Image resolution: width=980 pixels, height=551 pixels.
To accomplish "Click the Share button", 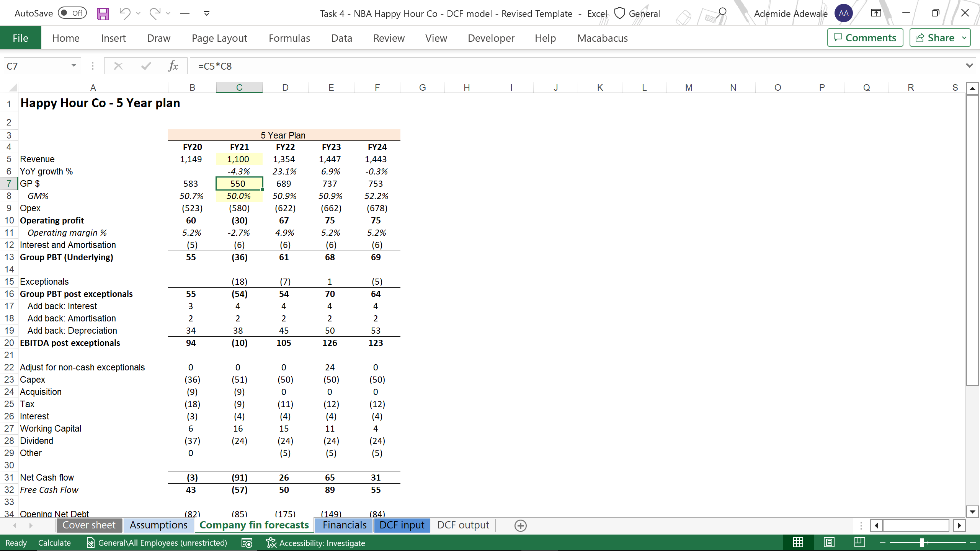I will point(935,38).
